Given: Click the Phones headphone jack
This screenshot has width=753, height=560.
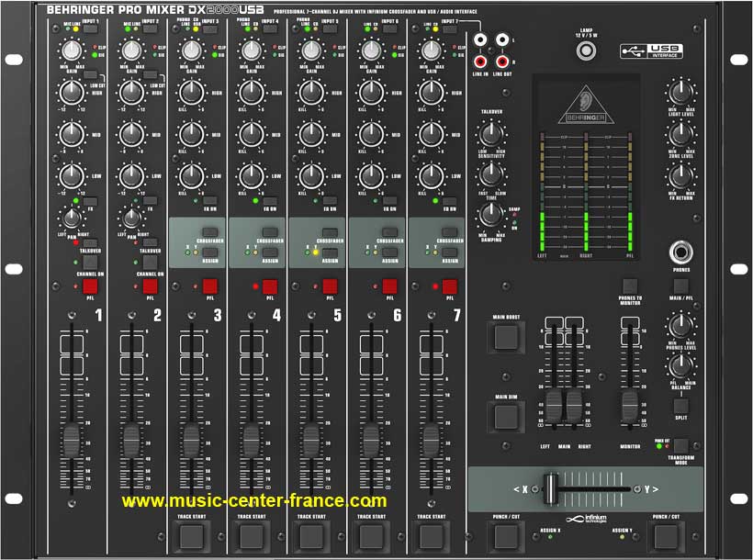Looking at the screenshot, I should 681,252.
